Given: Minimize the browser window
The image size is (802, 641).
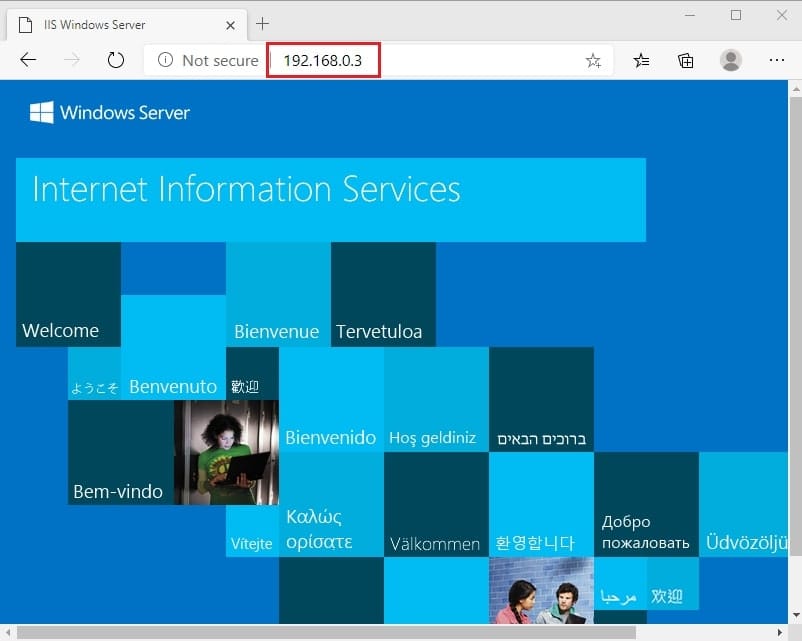Looking at the screenshot, I should 690,15.
